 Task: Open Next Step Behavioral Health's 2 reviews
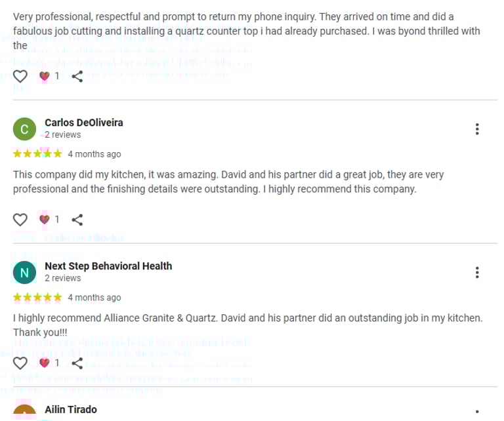[63, 278]
